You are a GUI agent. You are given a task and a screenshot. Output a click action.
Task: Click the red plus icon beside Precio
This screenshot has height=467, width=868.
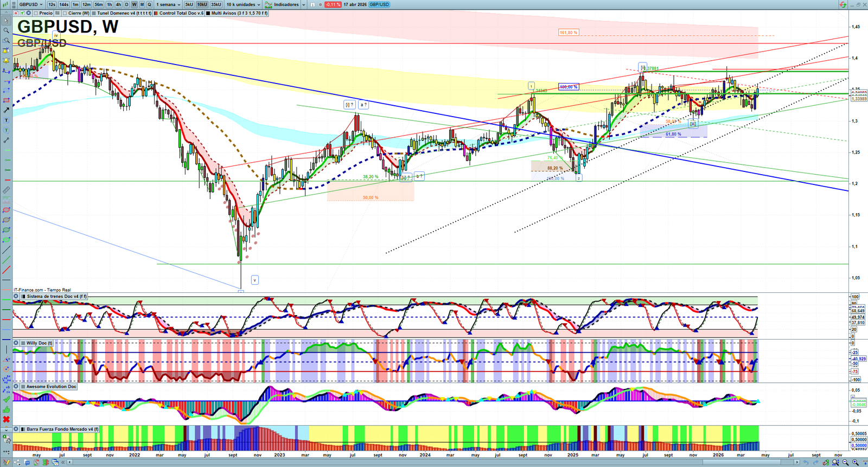click(16, 13)
